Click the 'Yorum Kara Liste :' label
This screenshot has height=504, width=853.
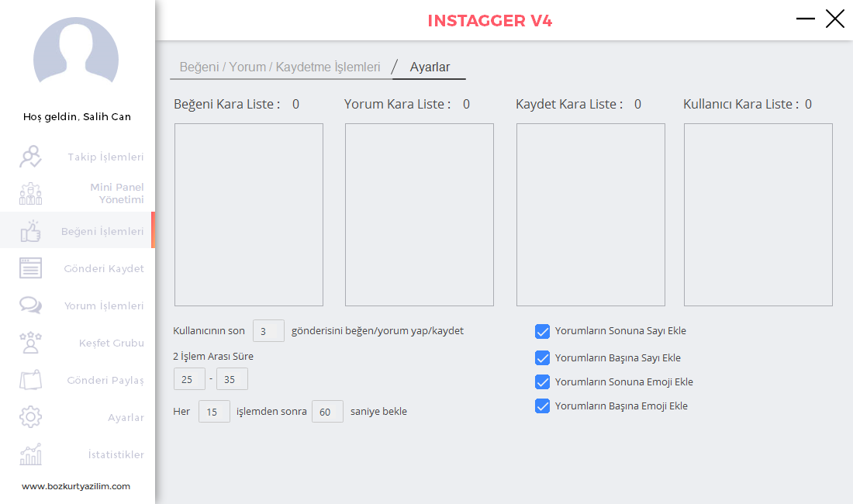pyautogui.click(x=398, y=105)
